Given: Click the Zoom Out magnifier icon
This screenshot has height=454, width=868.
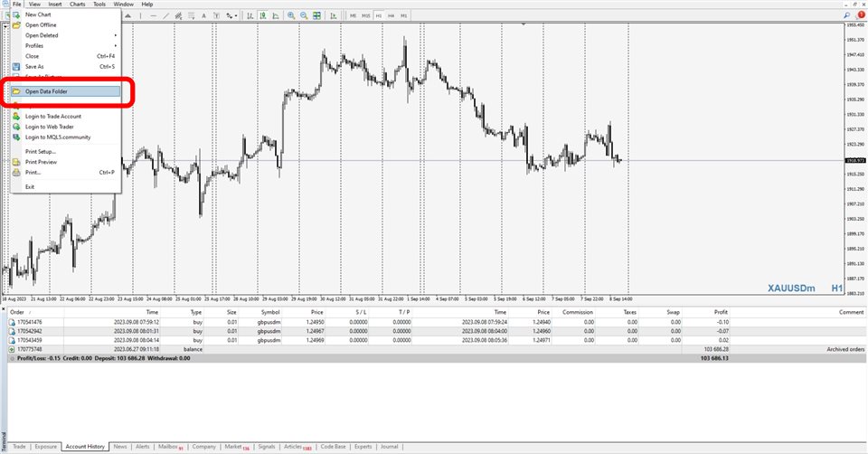Looking at the screenshot, I should 304,15.
